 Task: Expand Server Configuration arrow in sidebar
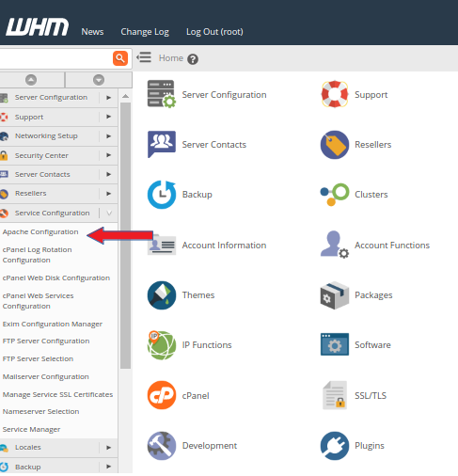(x=108, y=98)
